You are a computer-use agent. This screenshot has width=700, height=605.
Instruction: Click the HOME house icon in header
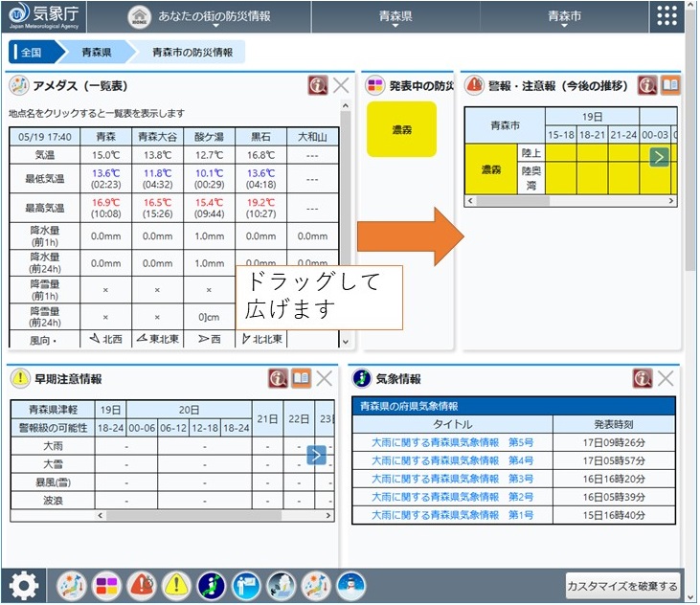click(x=140, y=17)
